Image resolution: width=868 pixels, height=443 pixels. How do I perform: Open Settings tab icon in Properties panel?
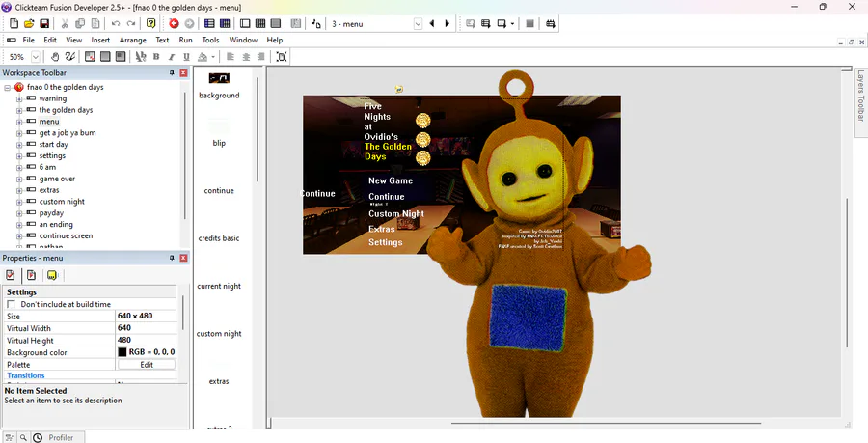(11, 275)
